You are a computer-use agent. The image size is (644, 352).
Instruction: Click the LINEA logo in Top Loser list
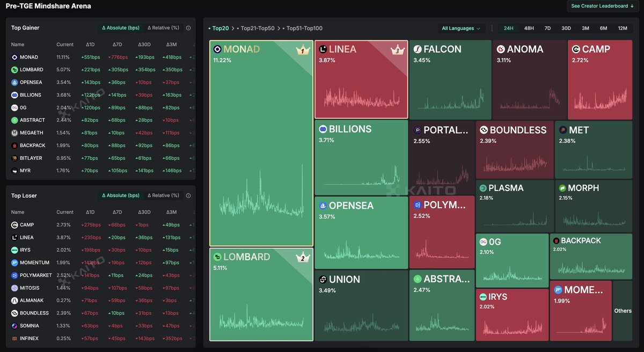[14, 238]
